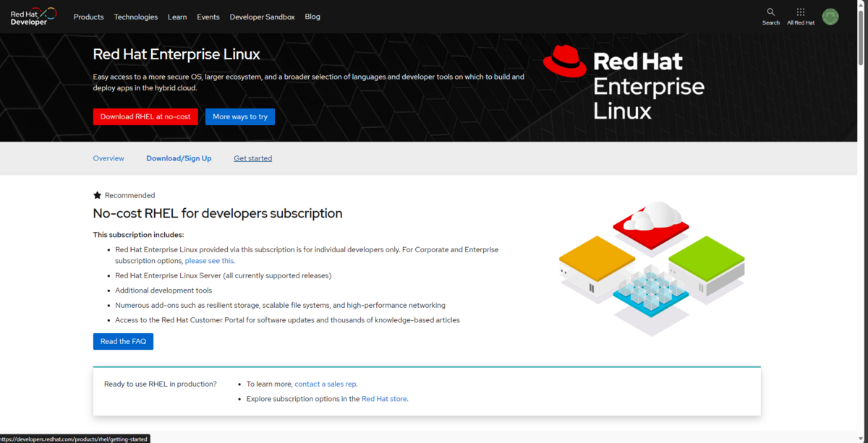Click the Read the FAQ button
868x443 pixels.
(x=123, y=341)
